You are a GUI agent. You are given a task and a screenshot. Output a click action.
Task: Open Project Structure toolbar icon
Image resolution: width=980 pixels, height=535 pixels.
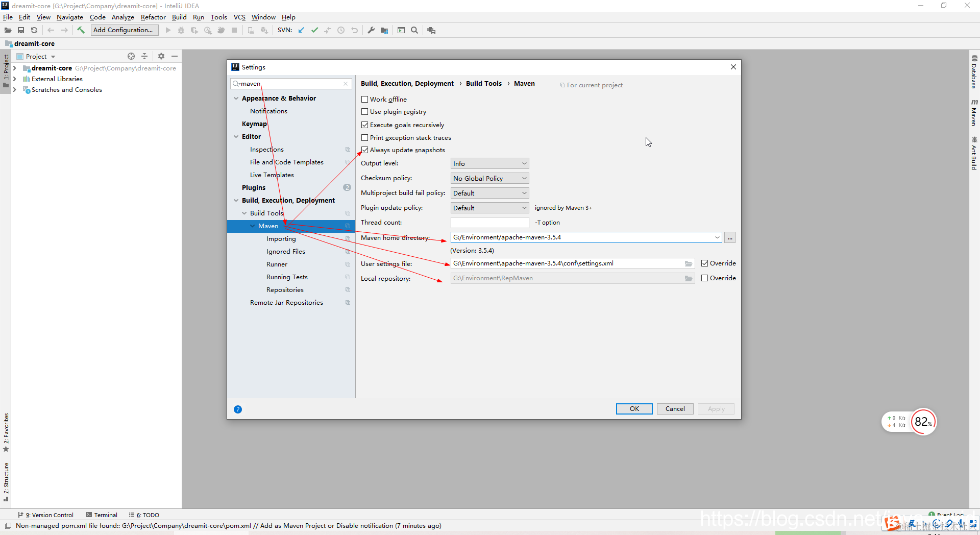384,30
